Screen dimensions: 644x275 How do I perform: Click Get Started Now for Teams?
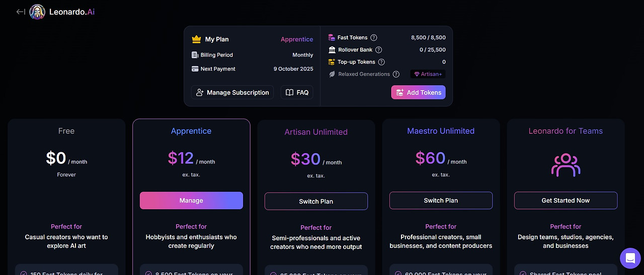click(x=566, y=201)
